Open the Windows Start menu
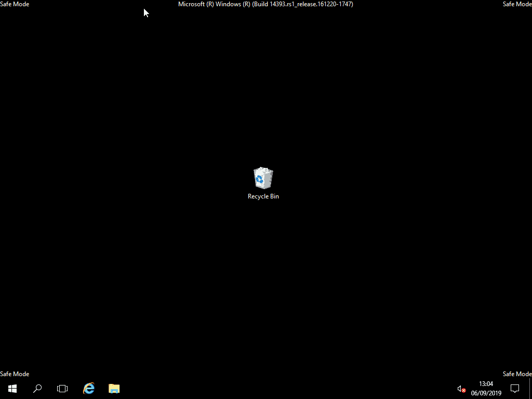This screenshot has height=399, width=532. [x=12, y=389]
